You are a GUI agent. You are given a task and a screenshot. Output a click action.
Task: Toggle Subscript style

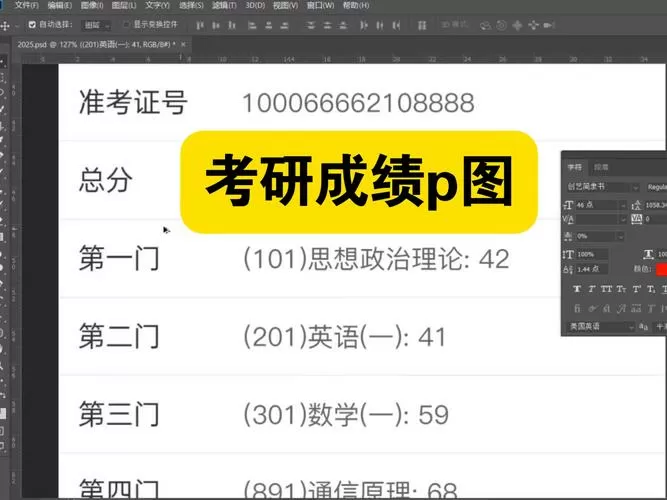651,289
